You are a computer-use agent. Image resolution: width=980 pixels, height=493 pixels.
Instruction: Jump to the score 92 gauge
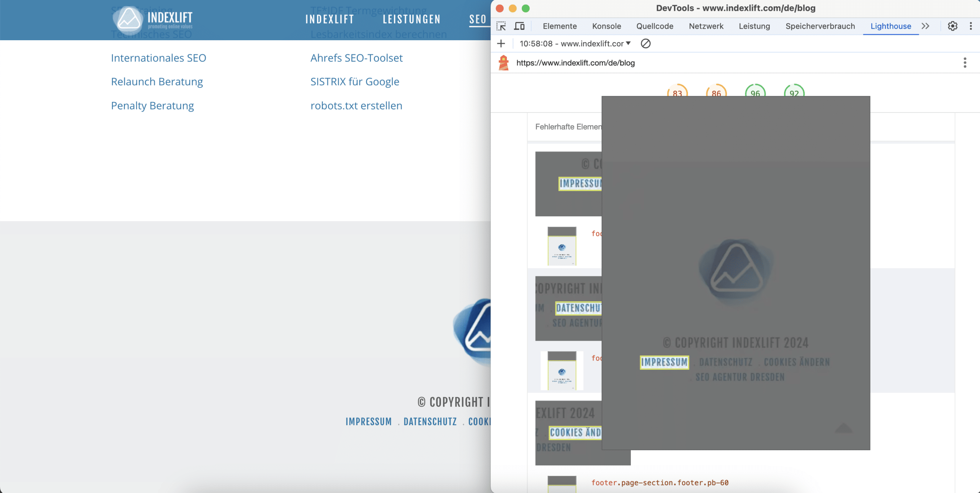pos(794,90)
